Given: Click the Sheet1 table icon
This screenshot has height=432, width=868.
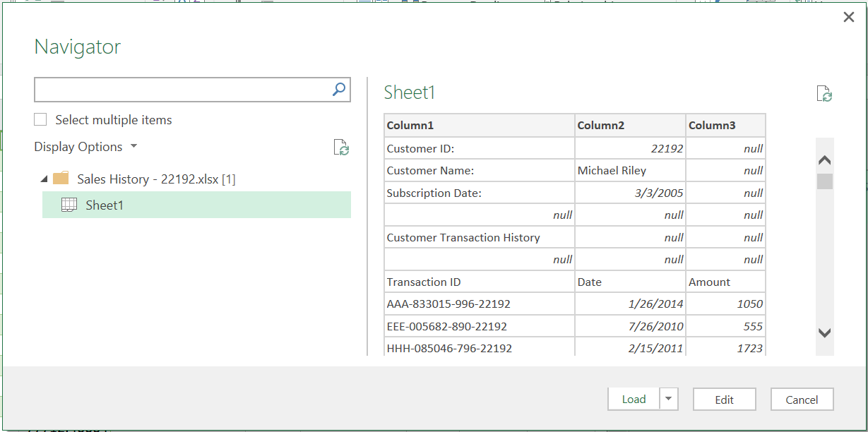Looking at the screenshot, I should 69,205.
